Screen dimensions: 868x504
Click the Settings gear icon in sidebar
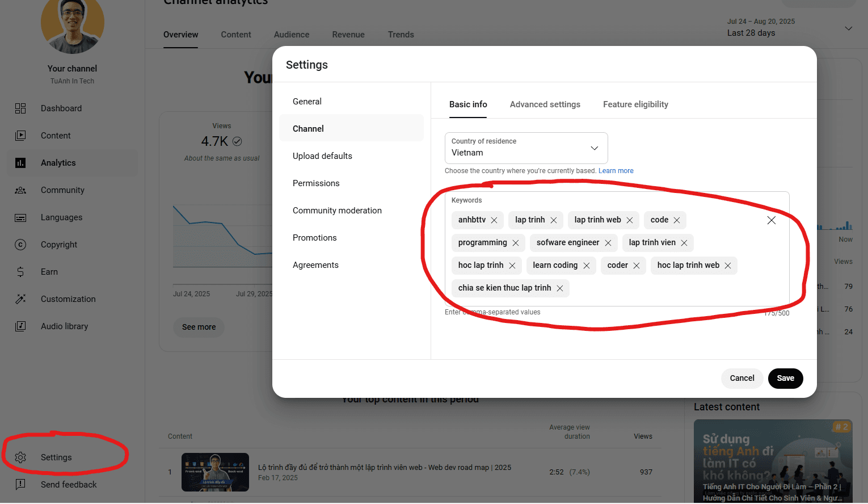pos(20,457)
